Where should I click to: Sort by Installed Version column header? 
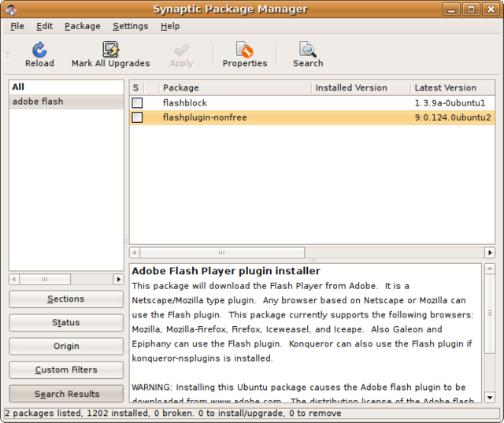coord(361,87)
